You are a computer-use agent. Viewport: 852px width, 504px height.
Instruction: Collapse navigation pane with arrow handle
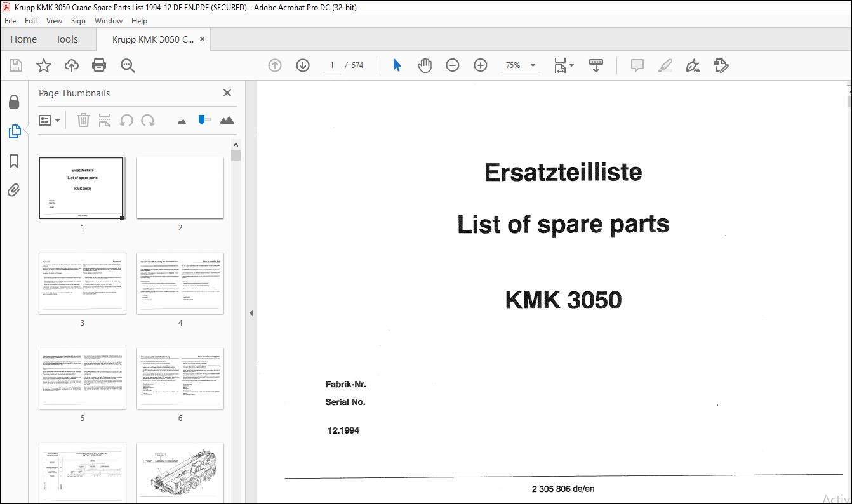(251, 313)
